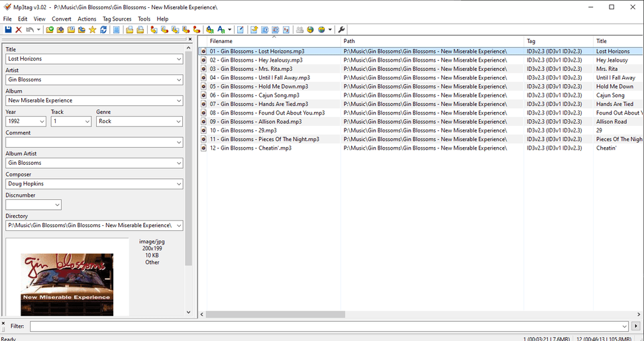Open the tag sources globe dropdown arrow
The height and width of the screenshot is (341, 644).
330,30
